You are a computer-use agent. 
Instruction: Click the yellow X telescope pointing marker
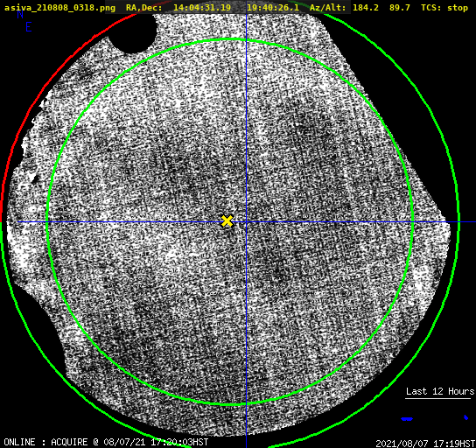[x=227, y=221]
